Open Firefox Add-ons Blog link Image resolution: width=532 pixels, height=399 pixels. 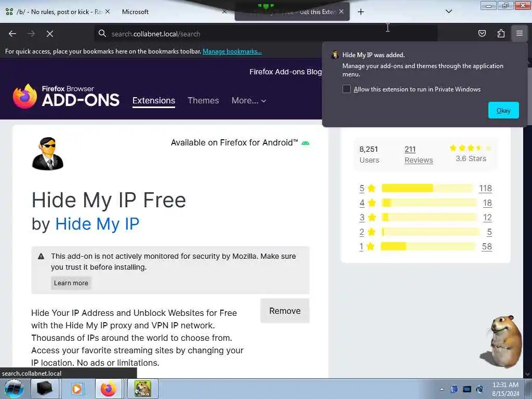pos(285,72)
